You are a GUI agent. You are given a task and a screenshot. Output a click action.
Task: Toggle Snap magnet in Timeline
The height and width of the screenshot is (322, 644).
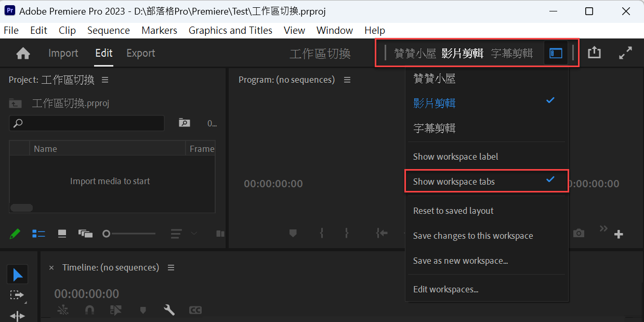pyautogui.click(x=89, y=311)
